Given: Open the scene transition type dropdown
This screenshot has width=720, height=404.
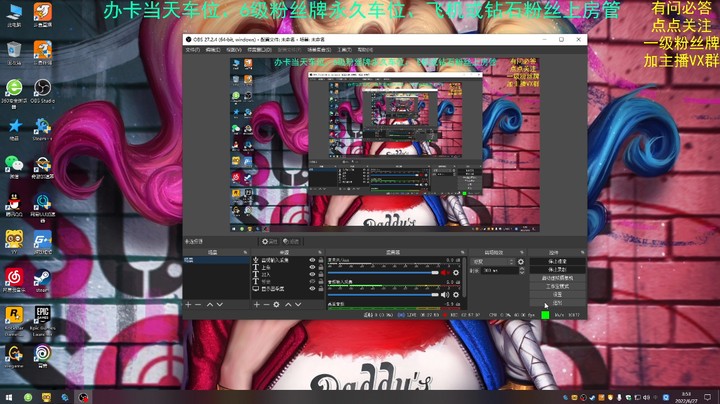Looking at the screenshot, I should [493, 262].
